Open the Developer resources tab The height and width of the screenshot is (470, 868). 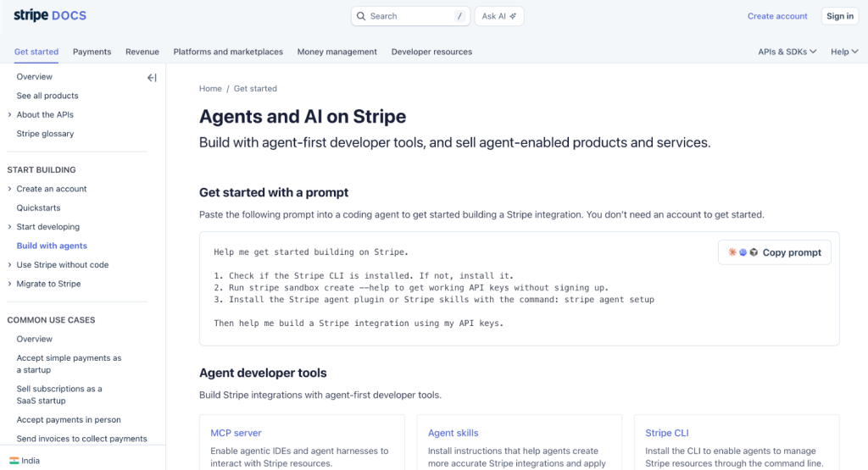click(x=431, y=52)
